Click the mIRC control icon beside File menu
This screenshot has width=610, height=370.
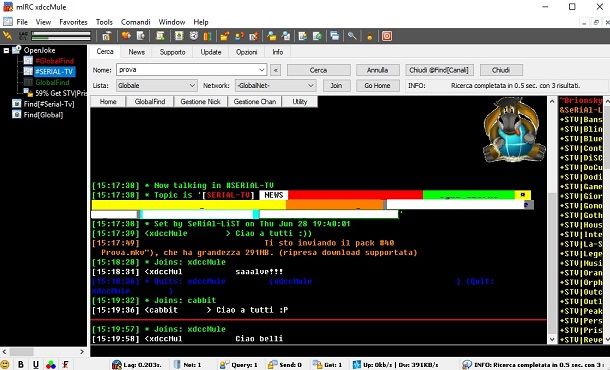tap(8, 22)
